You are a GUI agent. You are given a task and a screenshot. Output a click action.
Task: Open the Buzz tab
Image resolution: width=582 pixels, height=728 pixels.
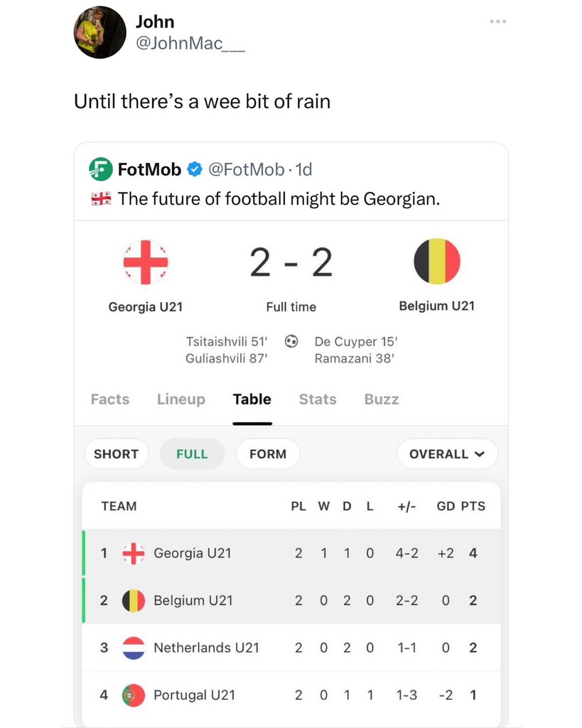click(x=382, y=400)
